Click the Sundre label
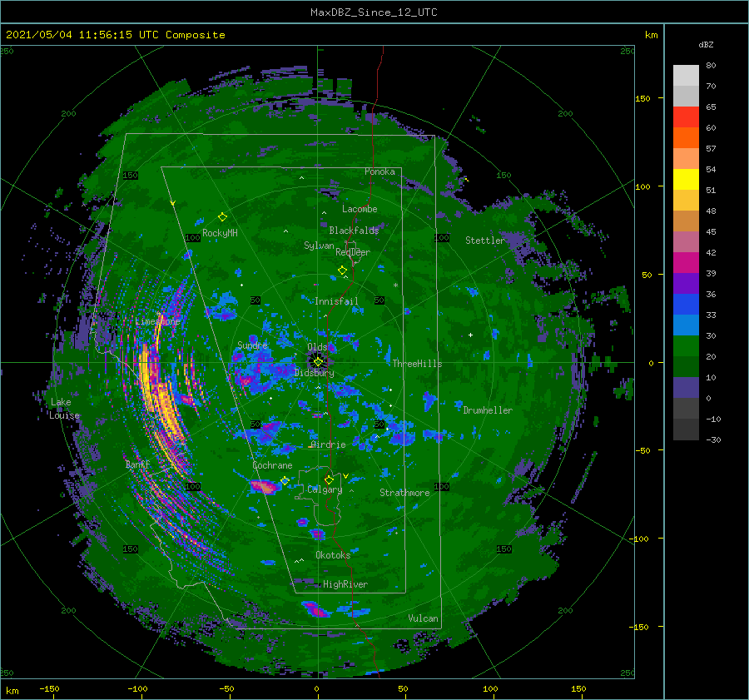This screenshot has height=700, width=749. point(252,345)
